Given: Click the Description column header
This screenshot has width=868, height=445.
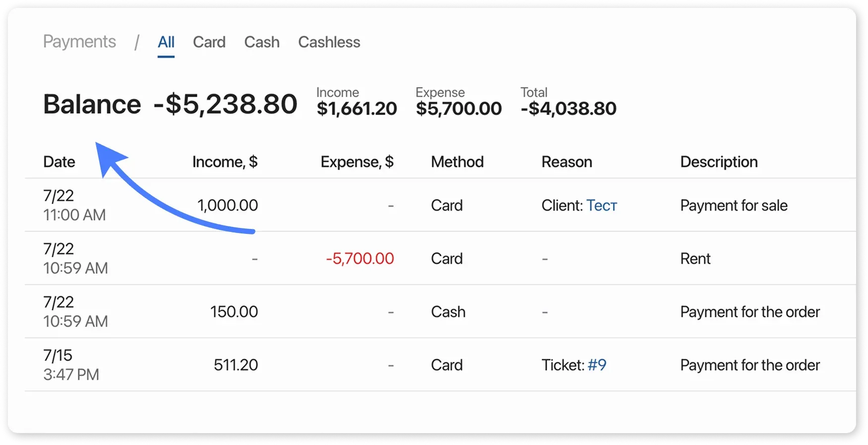Looking at the screenshot, I should click(x=719, y=162).
